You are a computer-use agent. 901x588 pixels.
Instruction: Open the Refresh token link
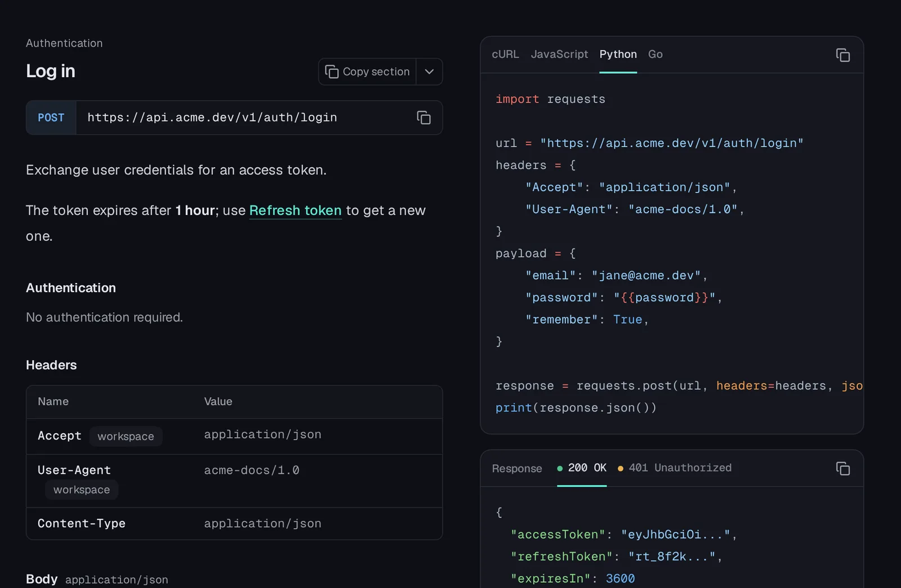point(295,210)
